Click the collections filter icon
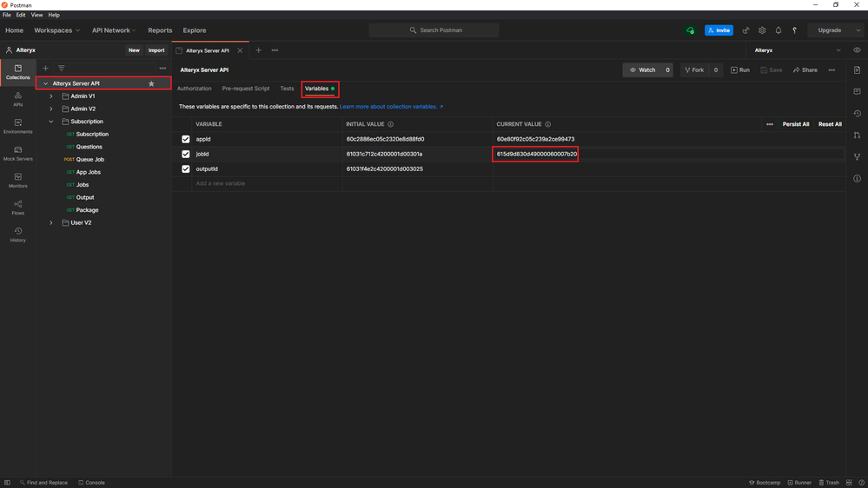 (62, 68)
